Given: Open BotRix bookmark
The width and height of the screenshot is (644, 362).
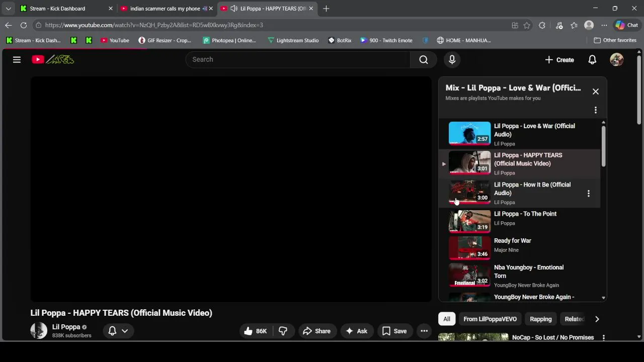Looking at the screenshot, I should pyautogui.click(x=340, y=40).
